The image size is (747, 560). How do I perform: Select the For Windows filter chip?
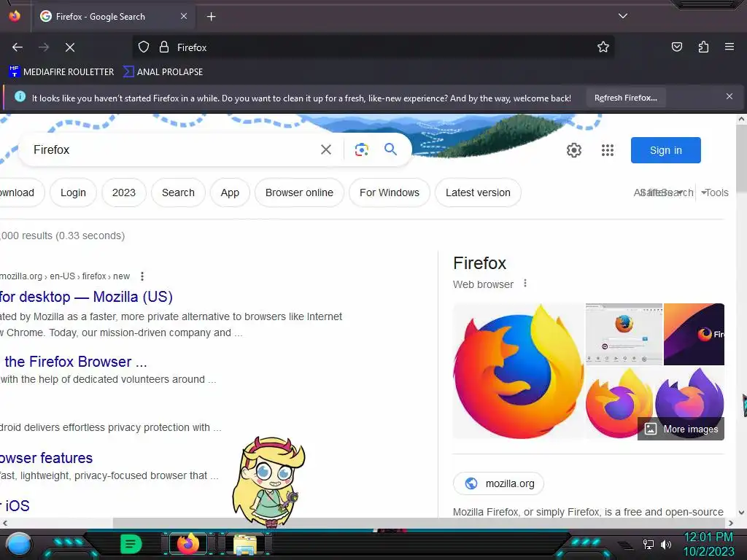click(390, 192)
